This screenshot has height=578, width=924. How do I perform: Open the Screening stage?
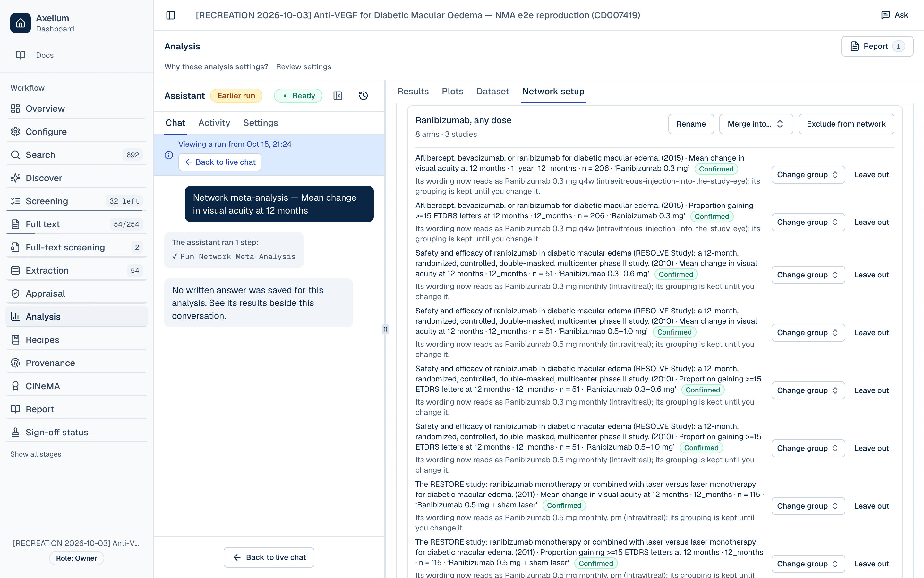click(77, 201)
